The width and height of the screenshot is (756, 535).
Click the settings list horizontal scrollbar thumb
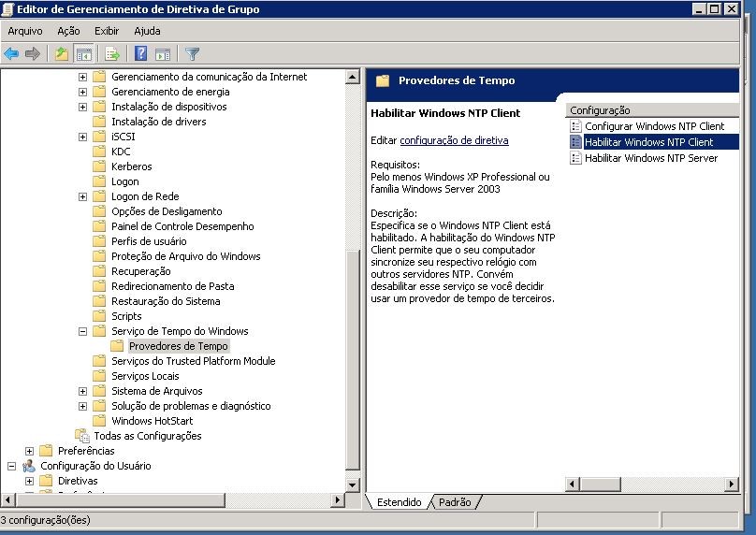[x=600, y=484]
